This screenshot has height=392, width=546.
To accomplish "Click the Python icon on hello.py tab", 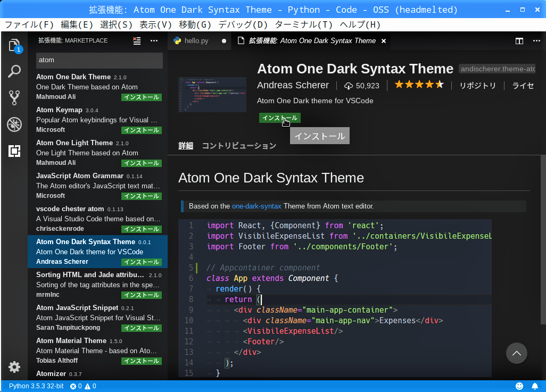I will pyautogui.click(x=177, y=41).
